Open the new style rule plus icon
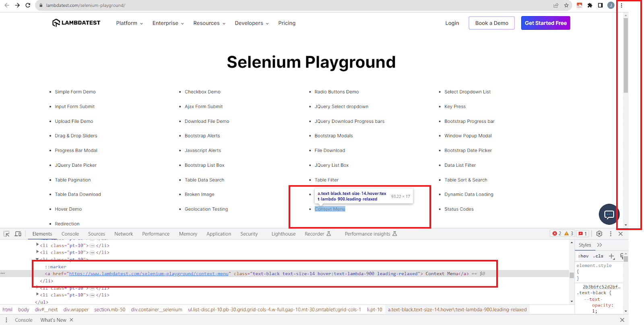Screen dimensions: 644x325 (x=612, y=256)
